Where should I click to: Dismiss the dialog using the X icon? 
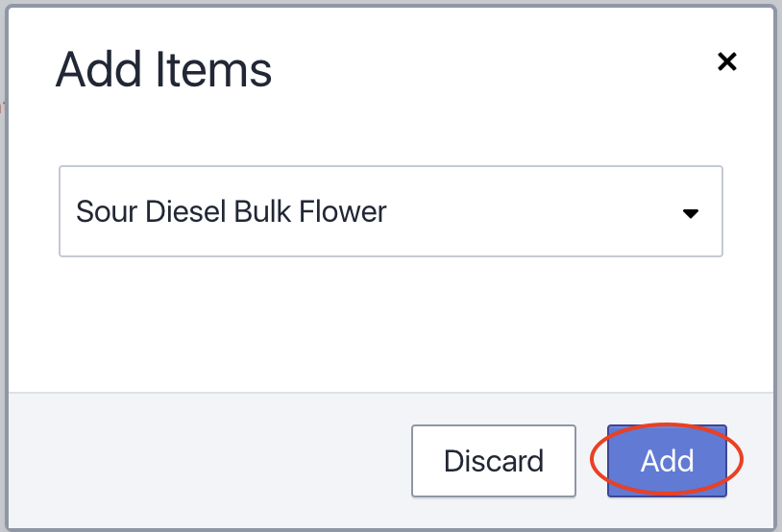point(727,62)
